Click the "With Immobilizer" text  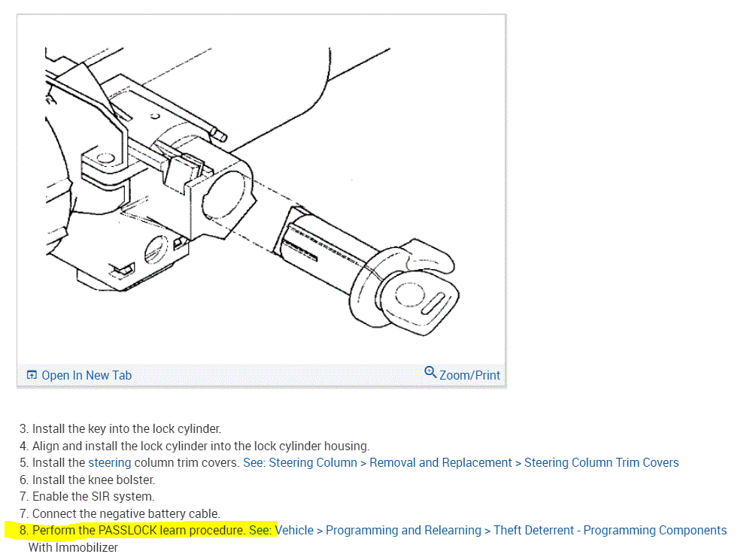73,547
